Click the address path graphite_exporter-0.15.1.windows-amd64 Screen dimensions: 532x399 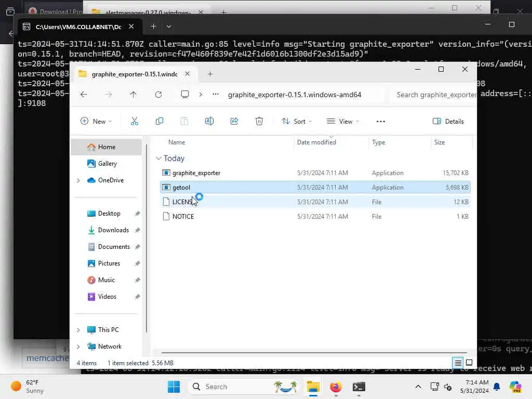pyautogui.click(x=295, y=95)
